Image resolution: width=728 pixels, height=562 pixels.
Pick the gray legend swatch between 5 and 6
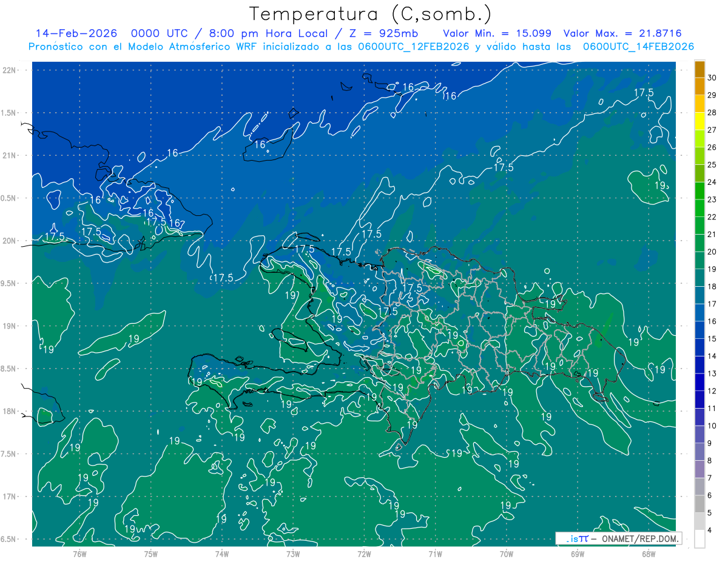pyautogui.click(x=699, y=504)
